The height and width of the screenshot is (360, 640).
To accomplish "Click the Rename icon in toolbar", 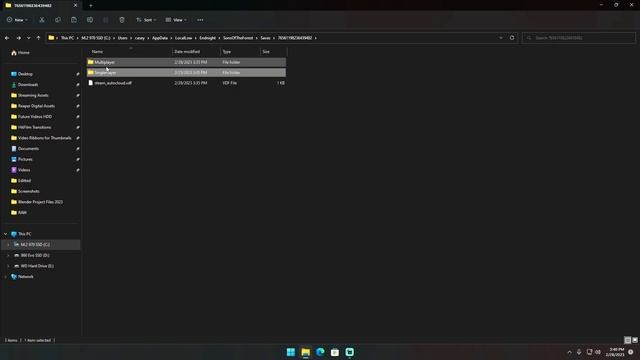I will click(x=90, y=20).
